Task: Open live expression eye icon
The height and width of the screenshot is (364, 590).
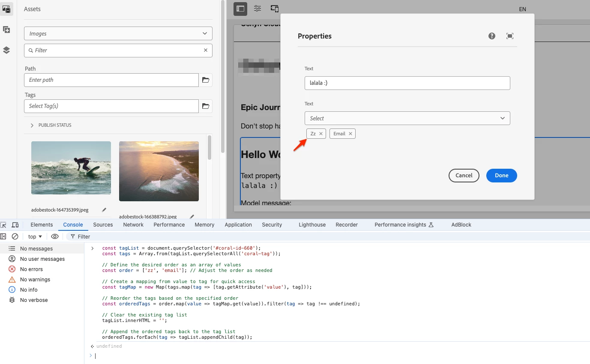Action: (x=55, y=236)
